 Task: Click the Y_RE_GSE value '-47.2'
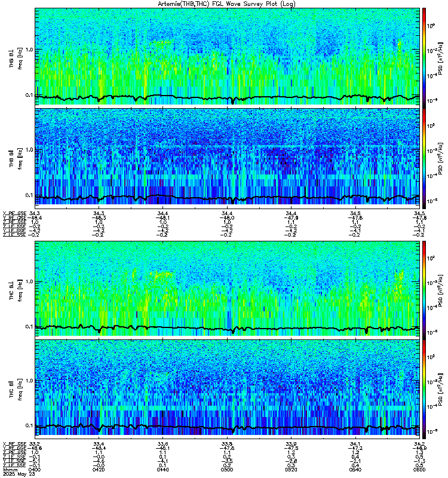point(355,449)
